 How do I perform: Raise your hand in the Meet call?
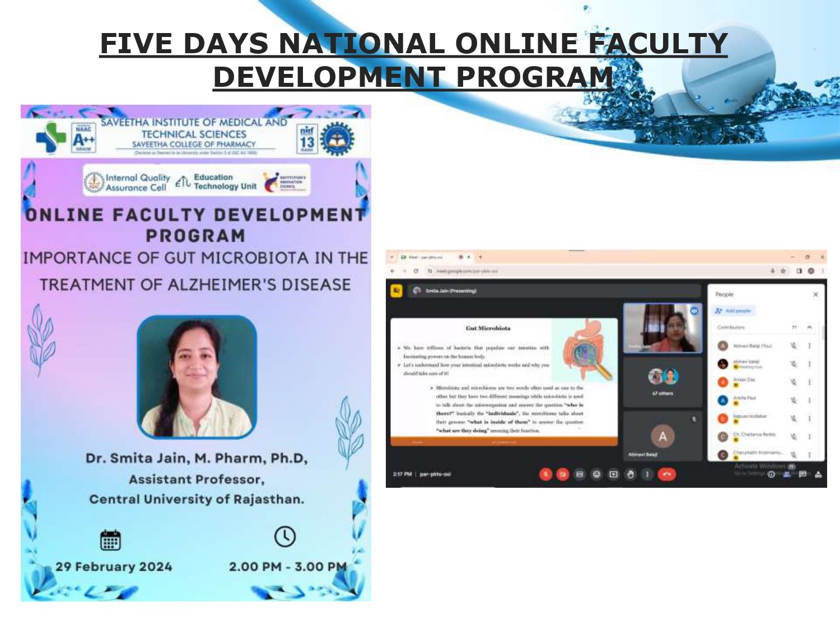[x=631, y=474]
